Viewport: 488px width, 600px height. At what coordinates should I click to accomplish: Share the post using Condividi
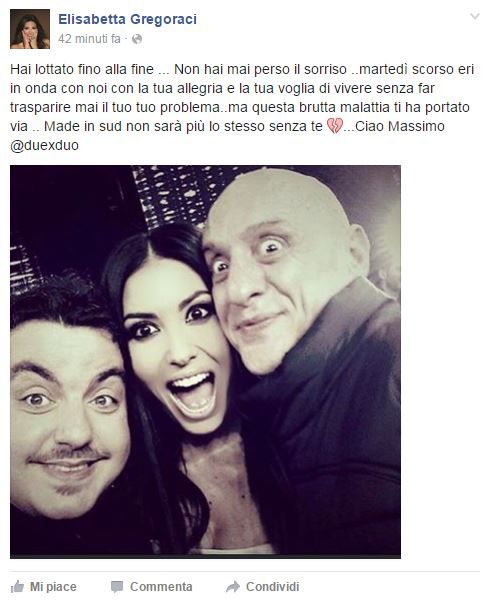263,587
